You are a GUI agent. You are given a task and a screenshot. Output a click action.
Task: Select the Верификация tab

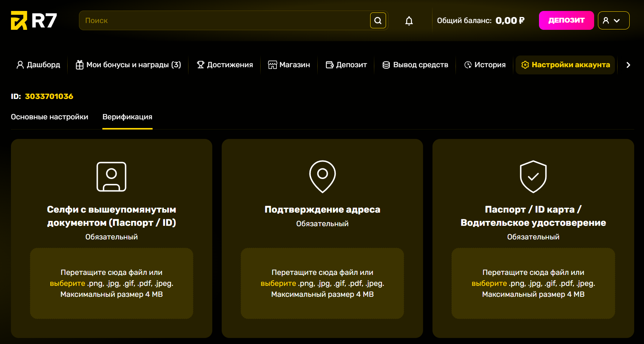(x=127, y=117)
